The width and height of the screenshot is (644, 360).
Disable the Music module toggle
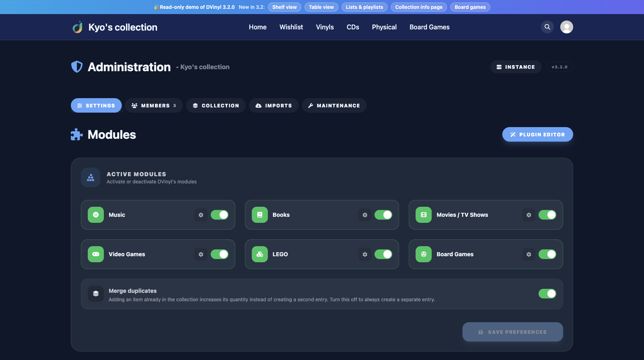pyautogui.click(x=219, y=215)
